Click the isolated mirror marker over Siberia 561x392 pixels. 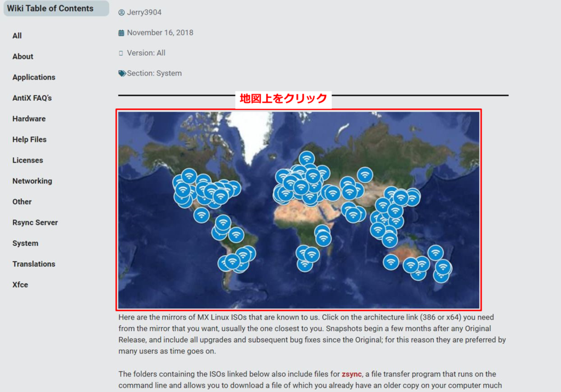tap(365, 175)
